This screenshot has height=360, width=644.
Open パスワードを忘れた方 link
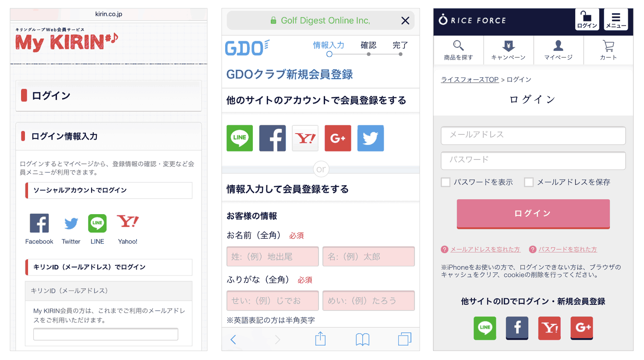[568, 250]
